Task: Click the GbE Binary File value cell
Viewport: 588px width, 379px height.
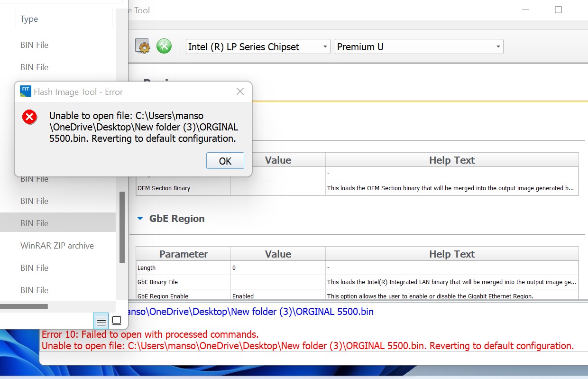Action: tap(278, 282)
